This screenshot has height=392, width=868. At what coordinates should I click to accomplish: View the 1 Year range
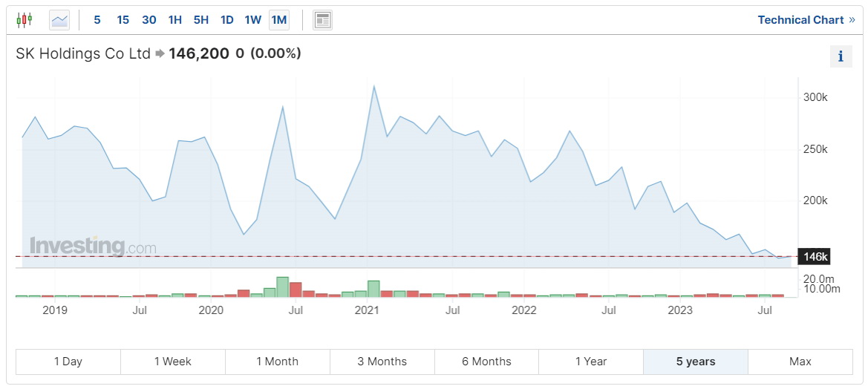(x=591, y=362)
